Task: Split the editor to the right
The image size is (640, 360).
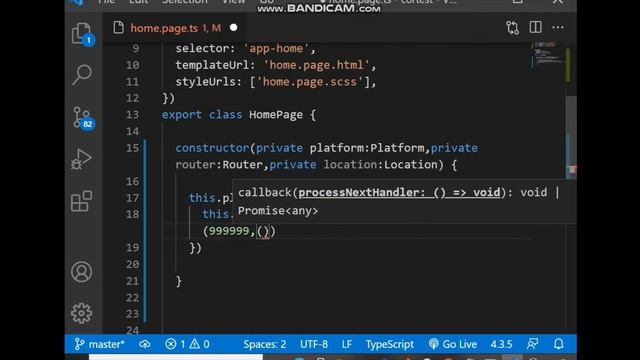Action: tap(536, 27)
